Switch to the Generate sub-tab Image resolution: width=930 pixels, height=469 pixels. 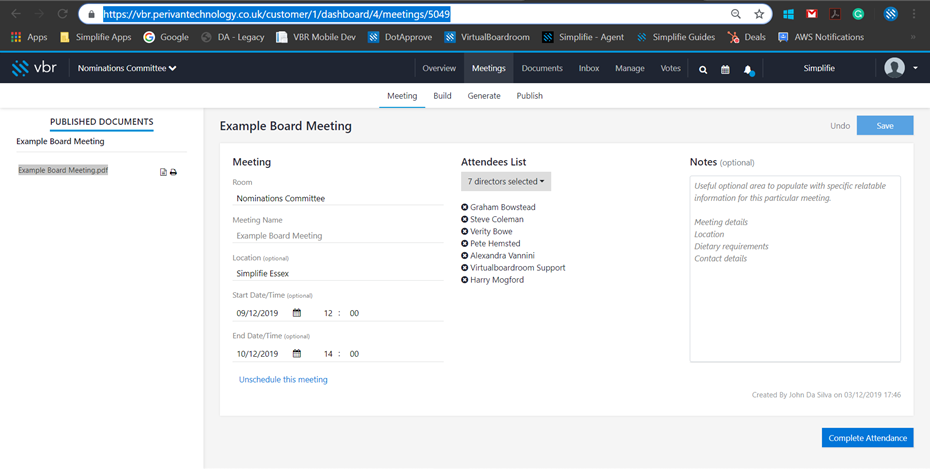(484, 95)
